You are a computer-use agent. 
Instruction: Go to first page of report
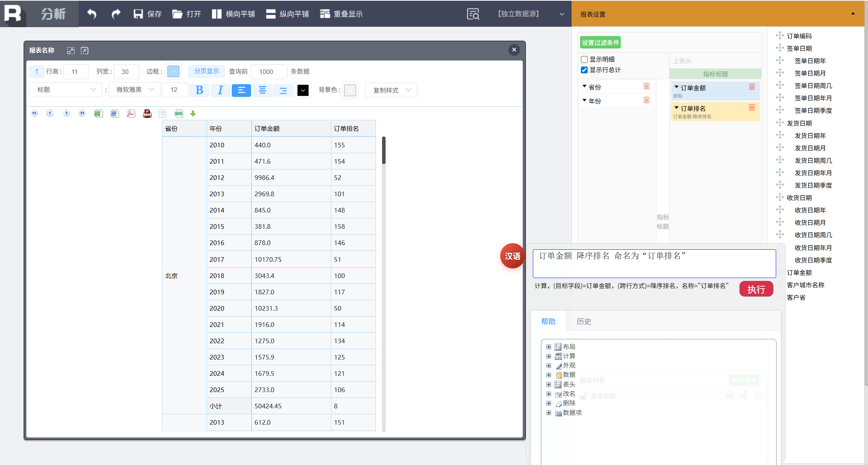pyautogui.click(x=34, y=113)
